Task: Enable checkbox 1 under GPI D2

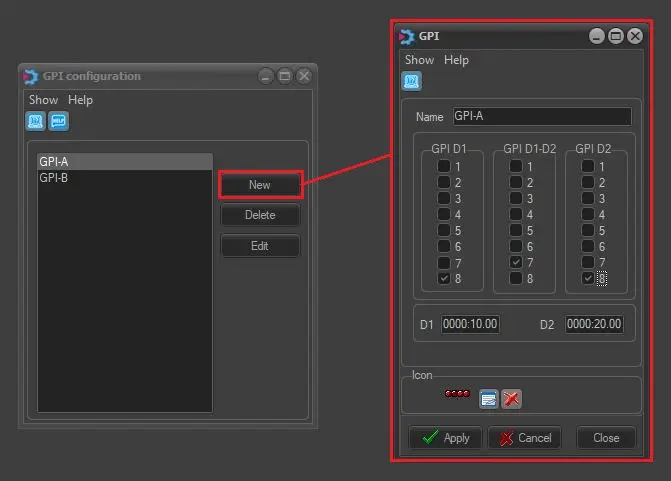Action: pos(588,166)
